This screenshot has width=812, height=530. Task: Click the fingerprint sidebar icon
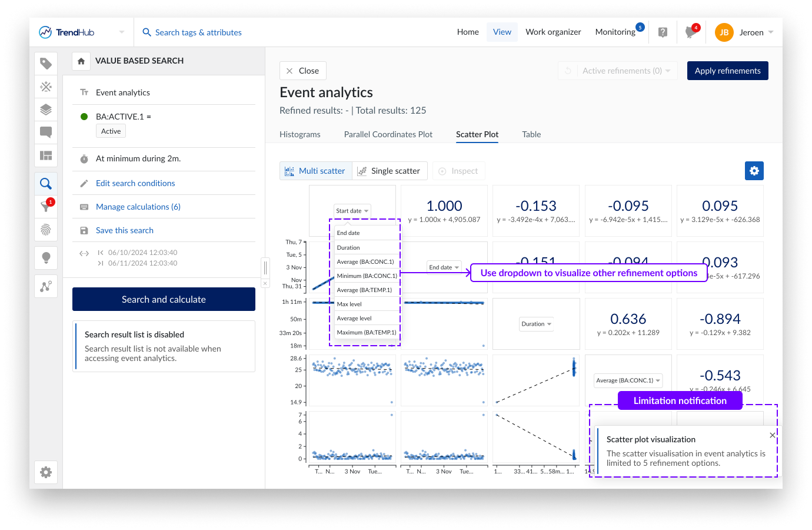coord(46,229)
